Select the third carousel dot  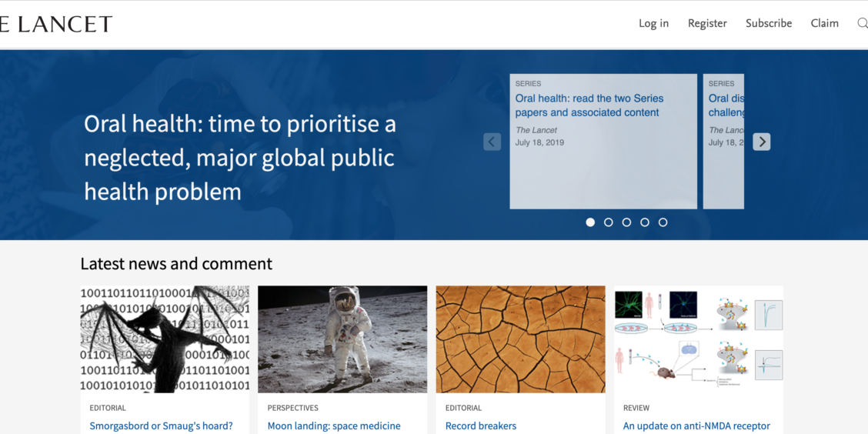point(626,222)
